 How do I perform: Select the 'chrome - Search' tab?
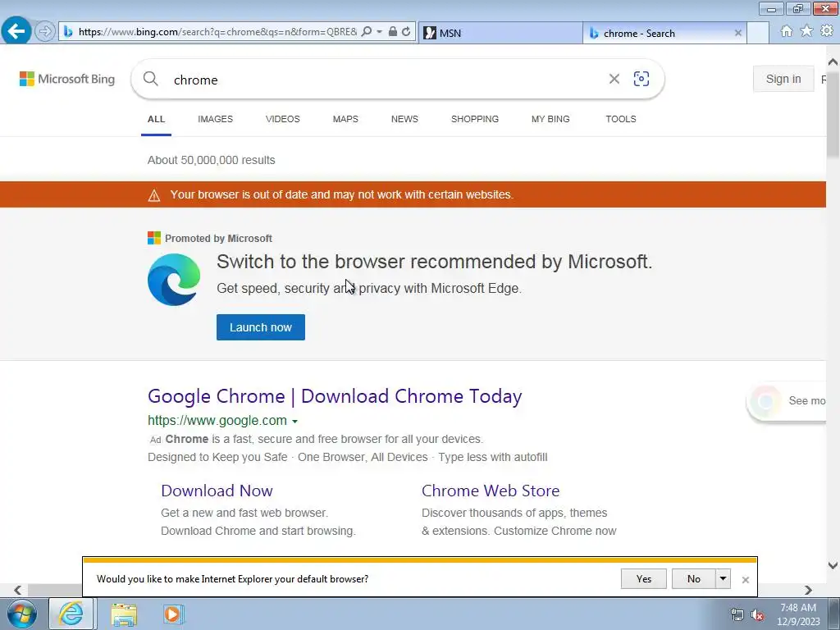coord(664,33)
